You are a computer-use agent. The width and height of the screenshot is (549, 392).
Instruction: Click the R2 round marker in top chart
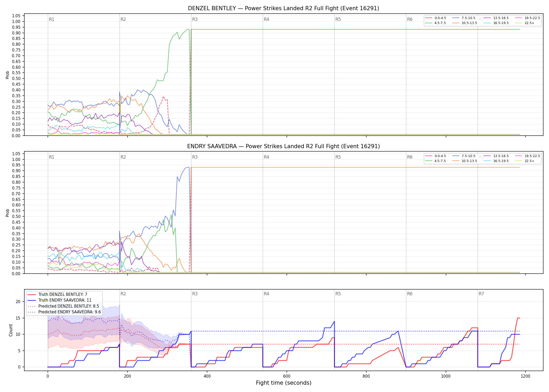click(x=123, y=19)
